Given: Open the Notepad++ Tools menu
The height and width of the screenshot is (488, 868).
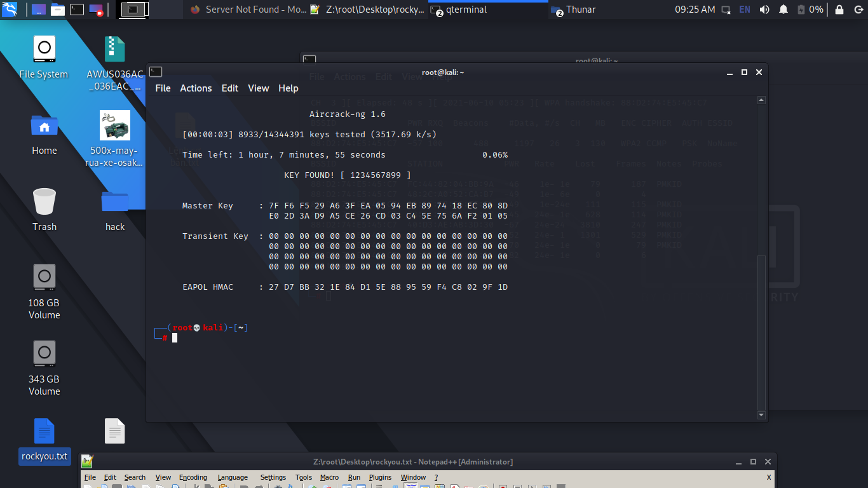Looking at the screenshot, I should pos(304,477).
